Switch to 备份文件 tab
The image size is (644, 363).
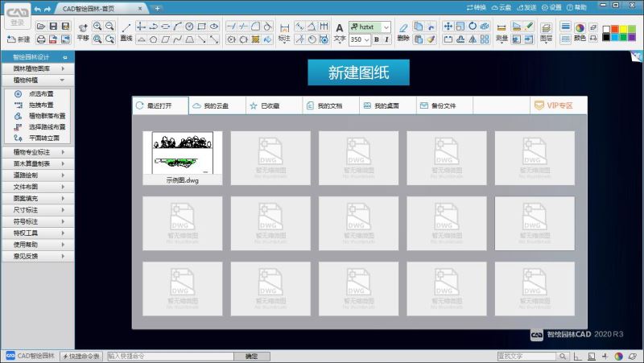445,105
